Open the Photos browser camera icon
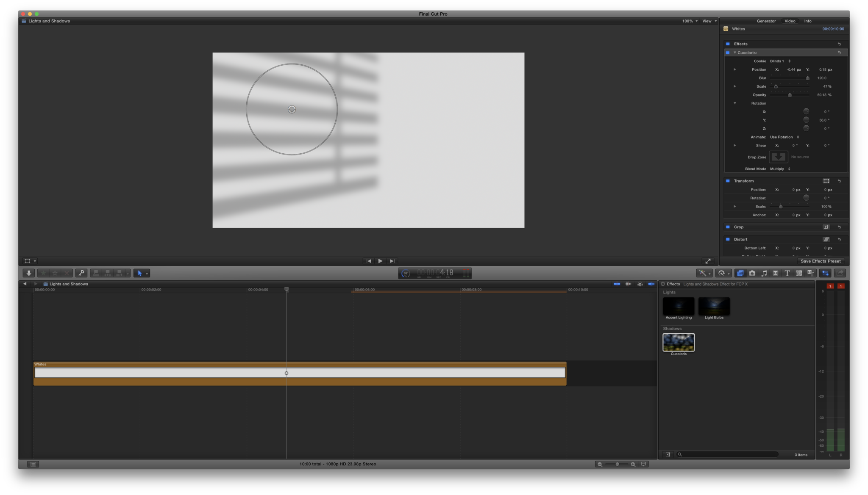 click(752, 273)
